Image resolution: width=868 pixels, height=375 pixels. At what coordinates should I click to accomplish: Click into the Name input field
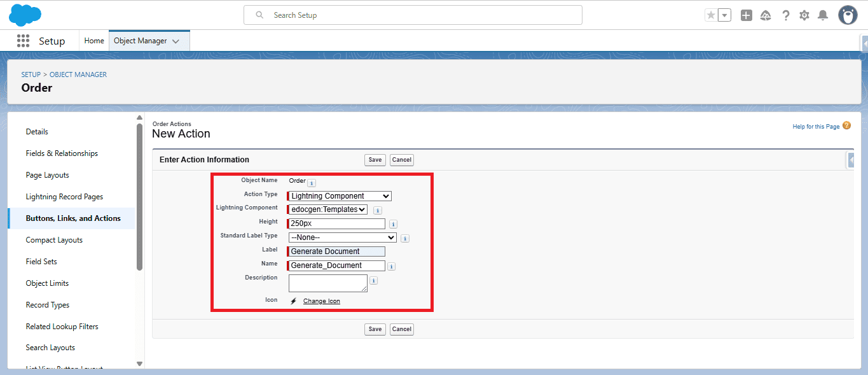point(336,265)
